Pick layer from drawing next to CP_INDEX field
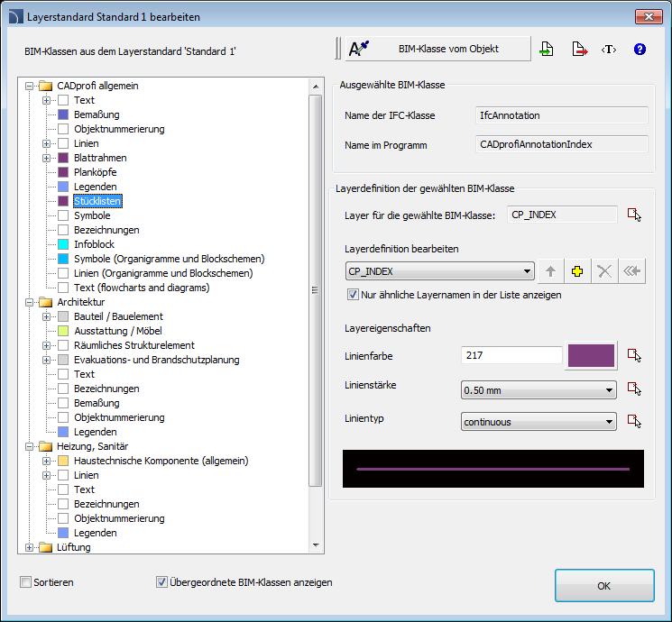The image size is (672, 622). pyautogui.click(x=635, y=215)
